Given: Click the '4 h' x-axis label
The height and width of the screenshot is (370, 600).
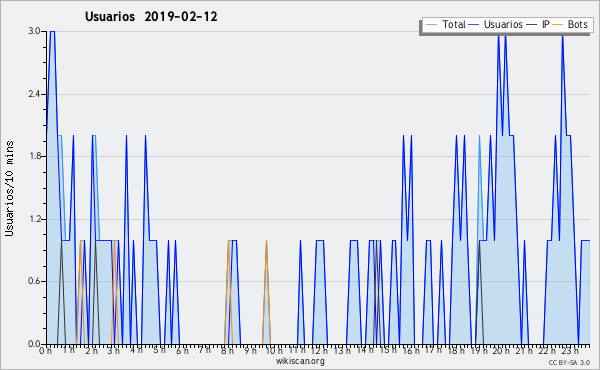Looking at the screenshot, I should [136, 350].
